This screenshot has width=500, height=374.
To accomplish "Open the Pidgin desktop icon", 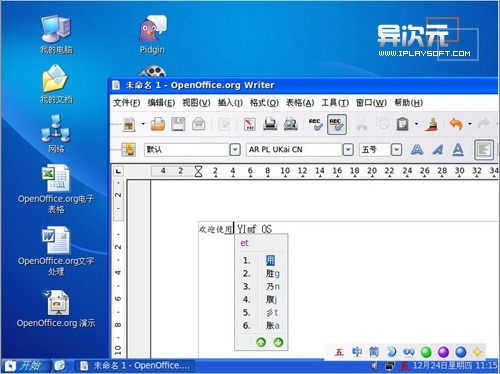I will point(152,35).
